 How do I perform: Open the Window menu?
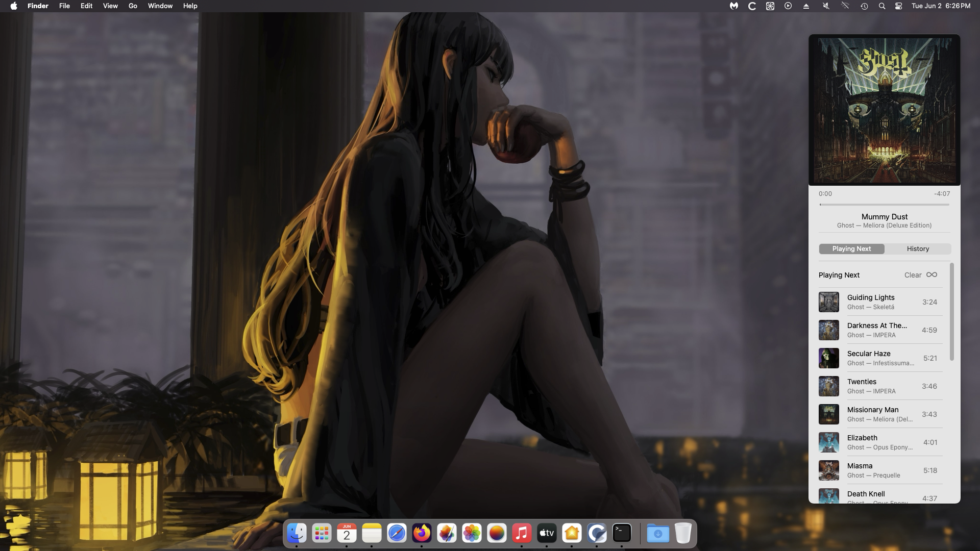(x=160, y=6)
